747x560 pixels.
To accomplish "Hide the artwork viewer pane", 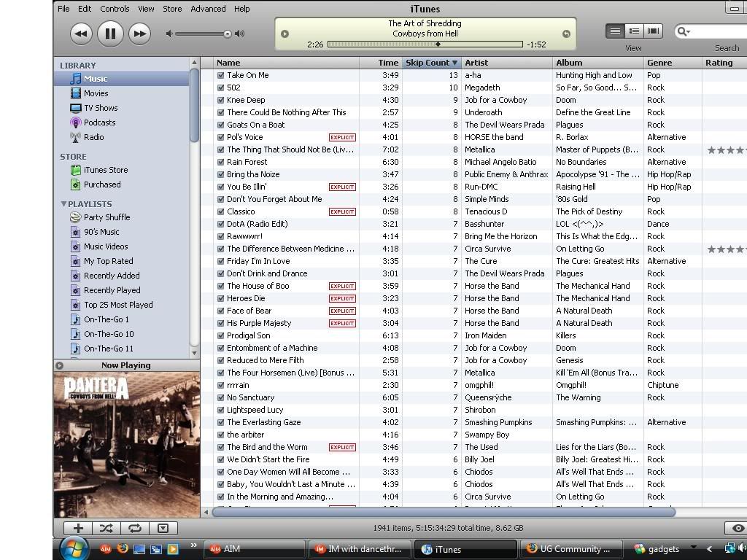I will (163, 528).
